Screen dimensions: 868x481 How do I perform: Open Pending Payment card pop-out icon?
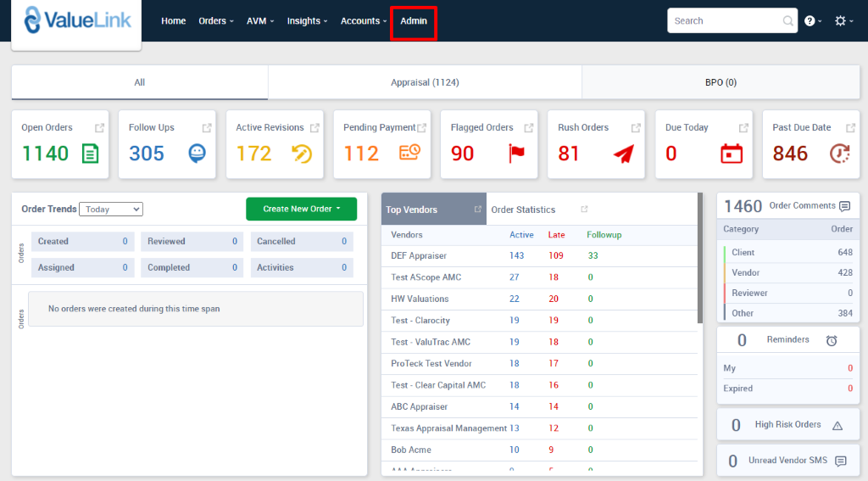tap(422, 128)
